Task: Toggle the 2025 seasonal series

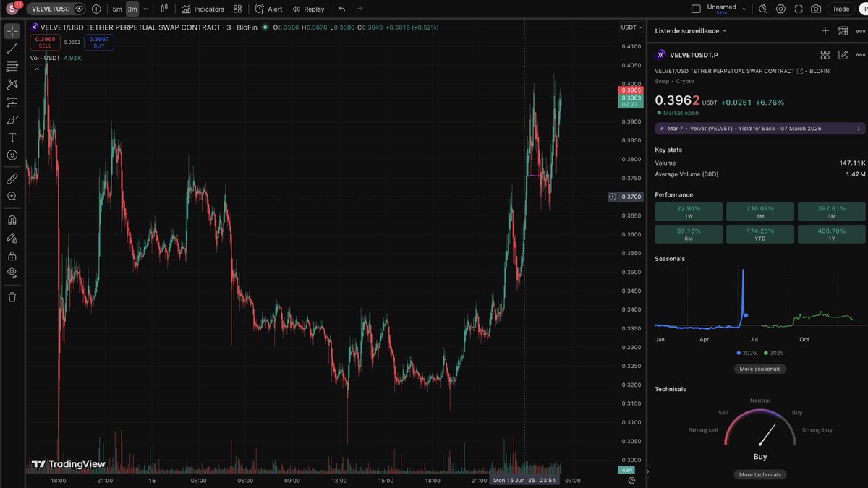Action: (773, 353)
